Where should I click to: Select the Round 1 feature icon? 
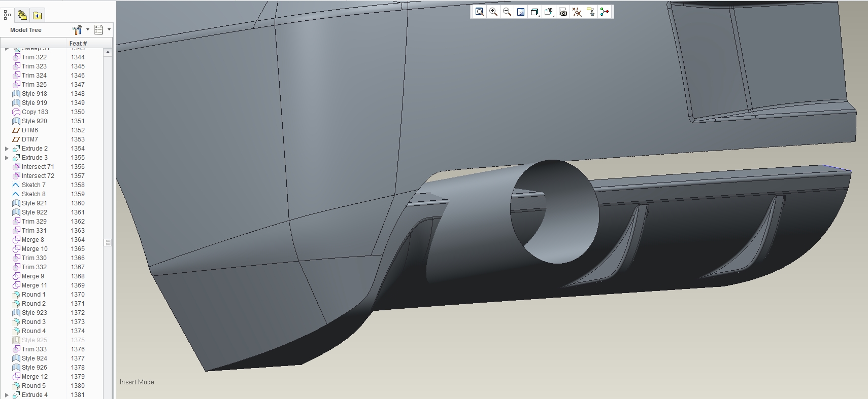pyautogui.click(x=16, y=295)
